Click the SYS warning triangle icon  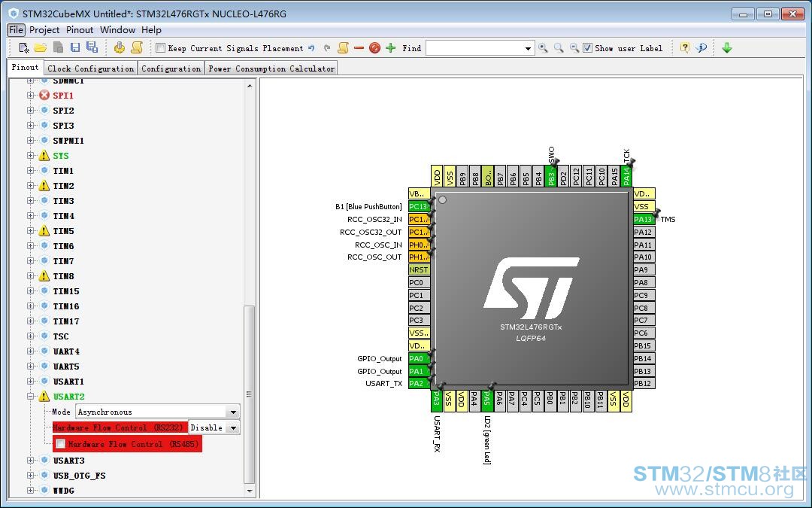[x=44, y=156]
